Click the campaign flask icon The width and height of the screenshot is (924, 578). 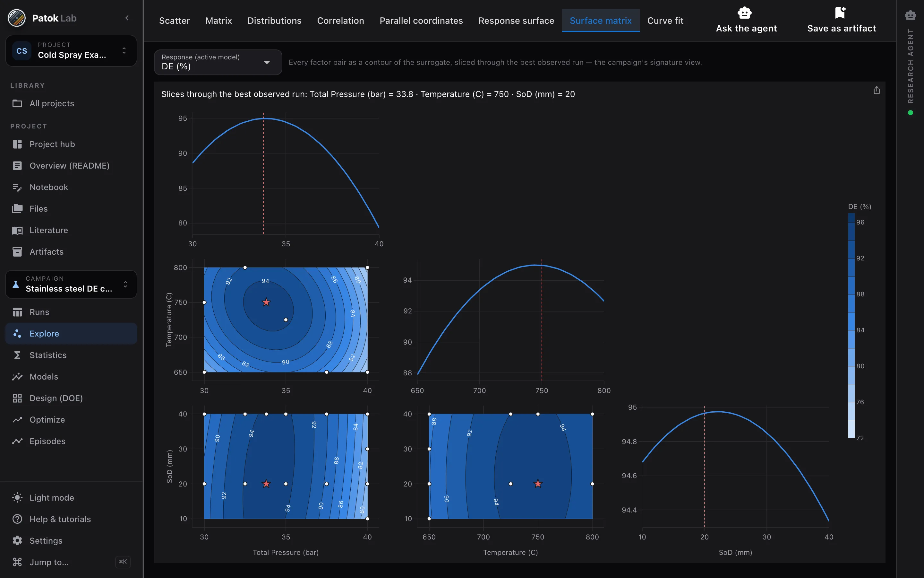[16, 284]
